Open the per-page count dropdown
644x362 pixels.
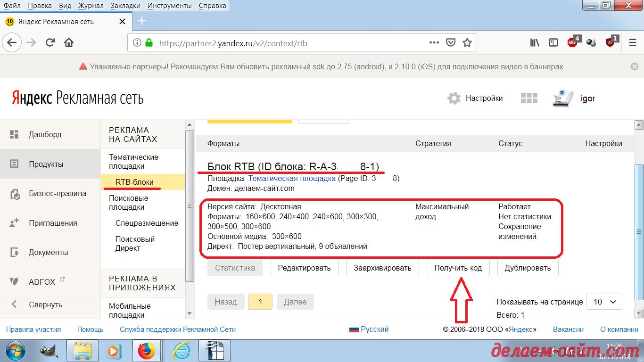pyautogui.click(x=604, y=302)
